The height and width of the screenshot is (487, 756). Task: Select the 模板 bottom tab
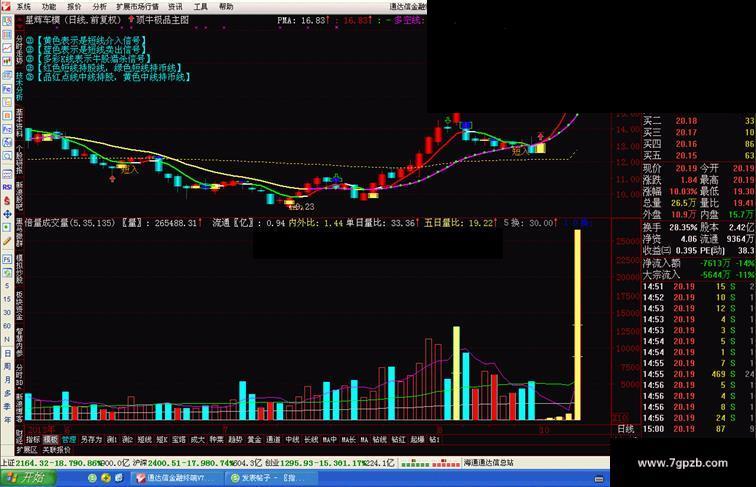51,440
